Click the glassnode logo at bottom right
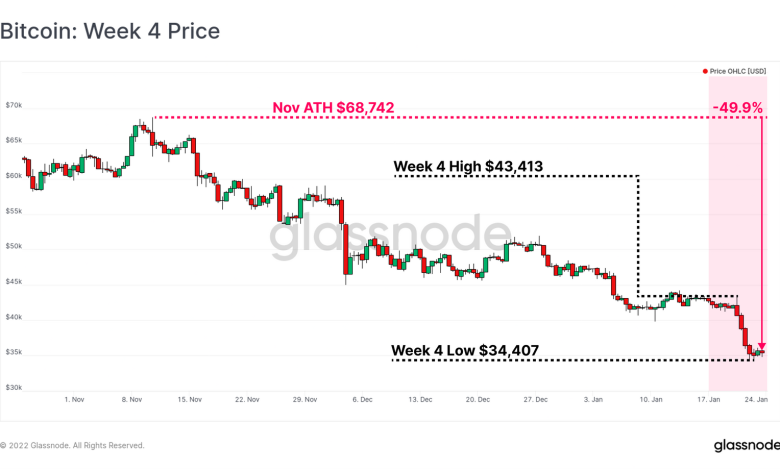780x470 pixels. coord(745,445)
